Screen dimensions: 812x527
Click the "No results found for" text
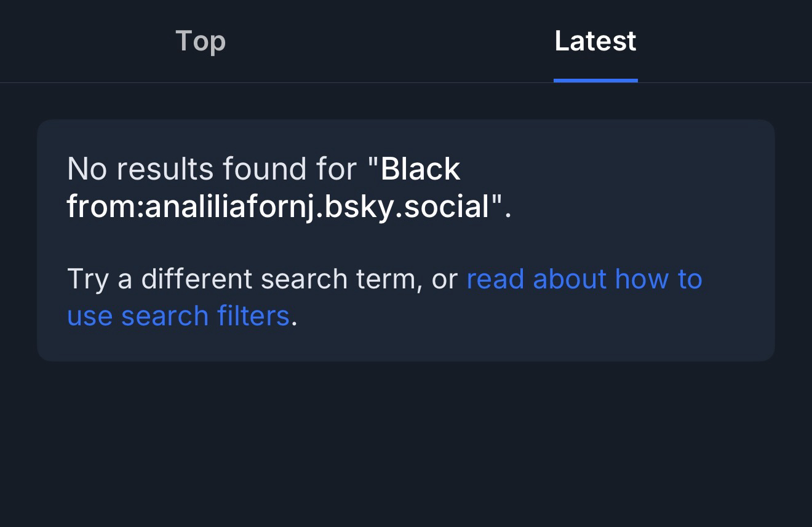click(212, 169)
